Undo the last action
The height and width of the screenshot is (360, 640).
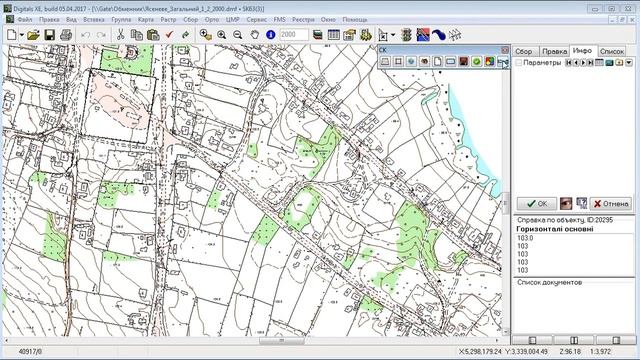click(85, 35)
